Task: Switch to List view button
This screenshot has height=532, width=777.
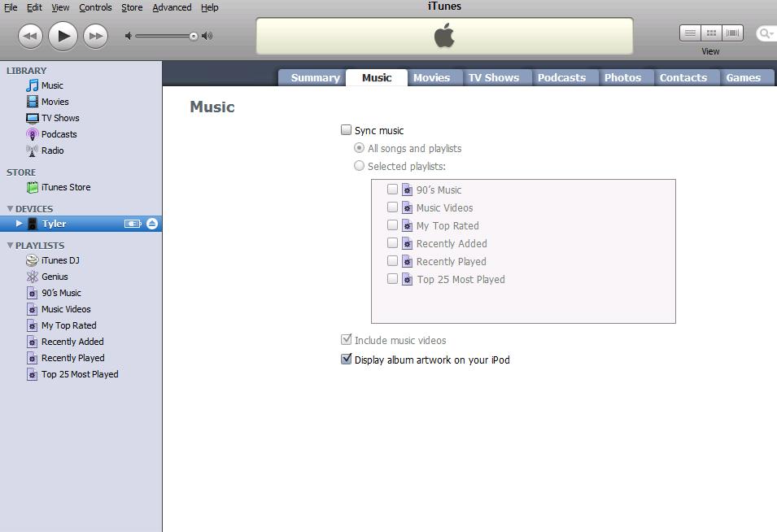Action: tap(690, 33)
